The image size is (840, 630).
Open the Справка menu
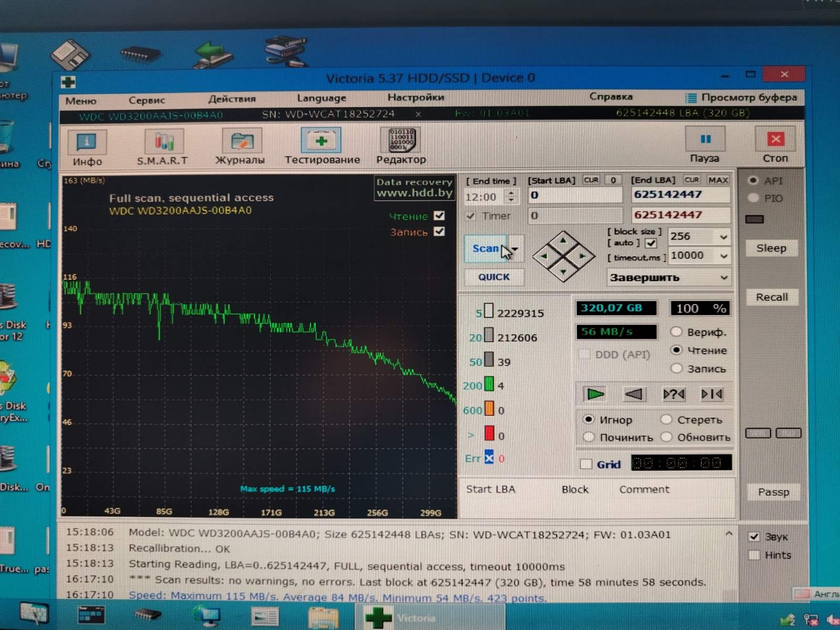click(611, 97)
